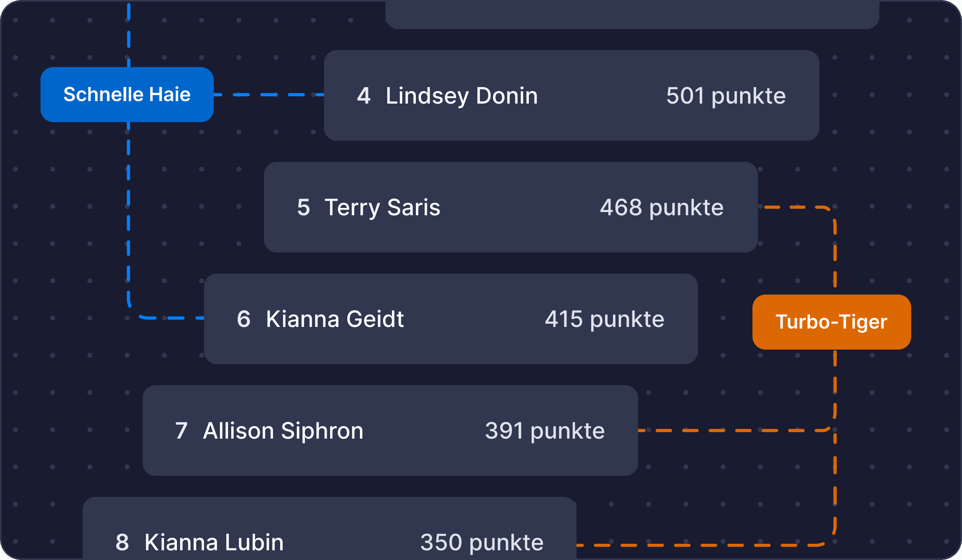This screenshot has width=962, height=560.
Task: Select rank number 7
Action: pyautogui.click(x=181, y=431)
